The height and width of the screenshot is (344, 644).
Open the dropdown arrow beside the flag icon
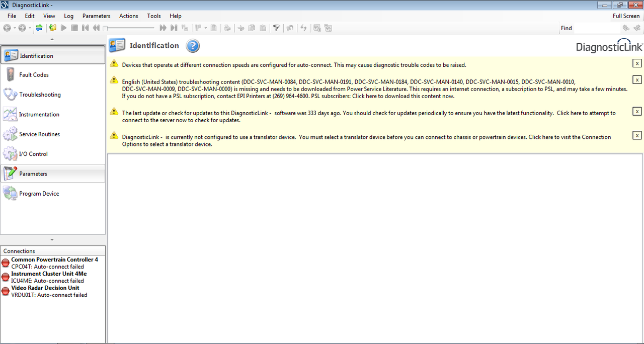(206, 28)
